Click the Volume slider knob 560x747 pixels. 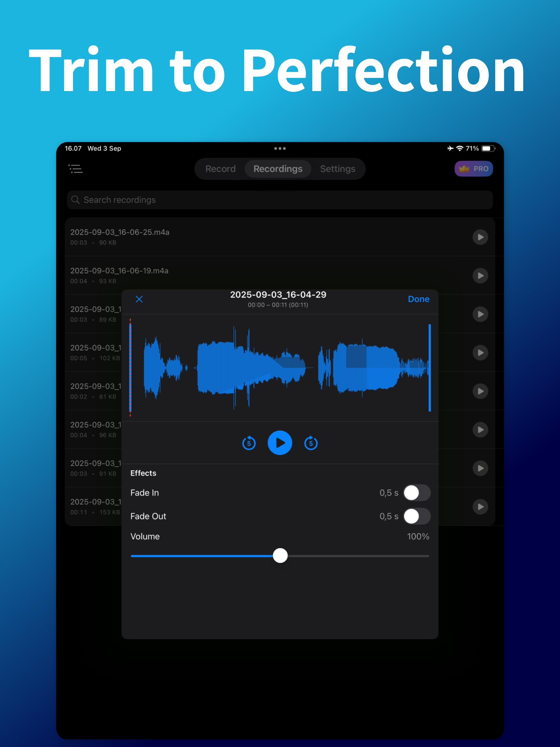(280, 556)
